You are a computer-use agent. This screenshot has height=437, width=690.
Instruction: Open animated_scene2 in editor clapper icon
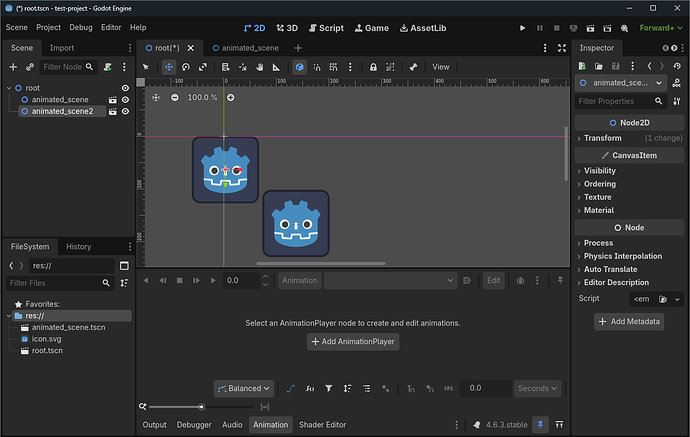(113, 111)
